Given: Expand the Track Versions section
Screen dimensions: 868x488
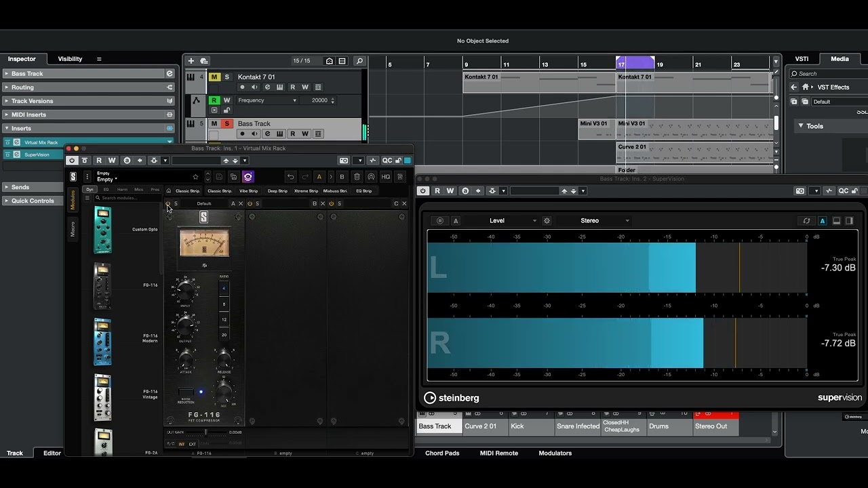Looking at the screenshot, I should pyautogui.click(x=89, y=101).
